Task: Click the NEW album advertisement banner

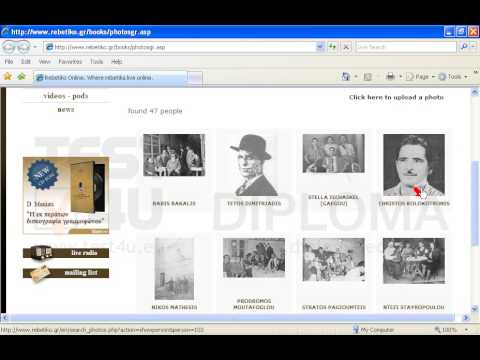Action: pos(66,195)
